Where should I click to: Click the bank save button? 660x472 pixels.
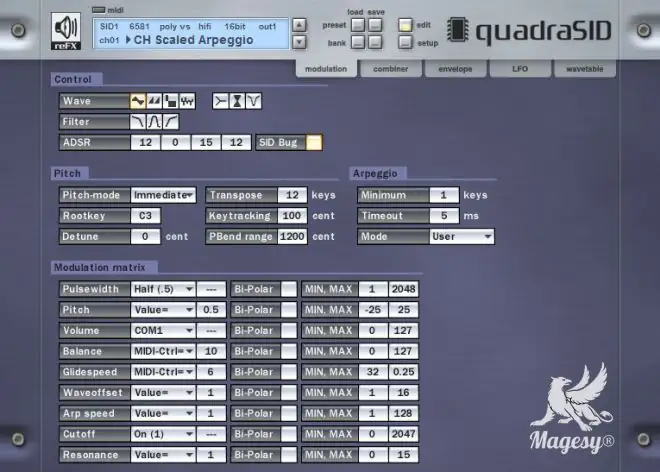tap(375, 43)
